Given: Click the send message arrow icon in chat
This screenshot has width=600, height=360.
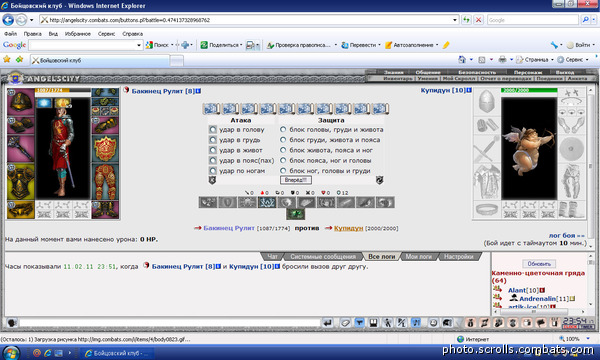Looking at the screenshot, I should [328, 323].
